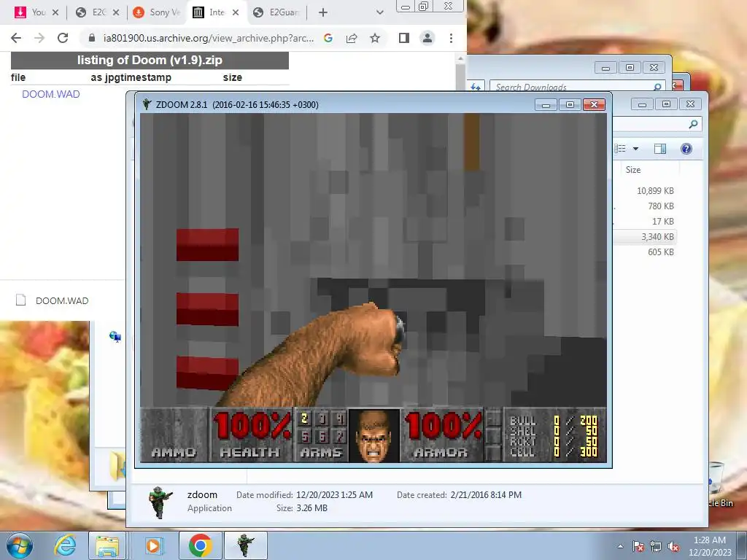Viewport: 747px width, 560px height.
Task: Close the You... tab
Action: coord(55,12)
